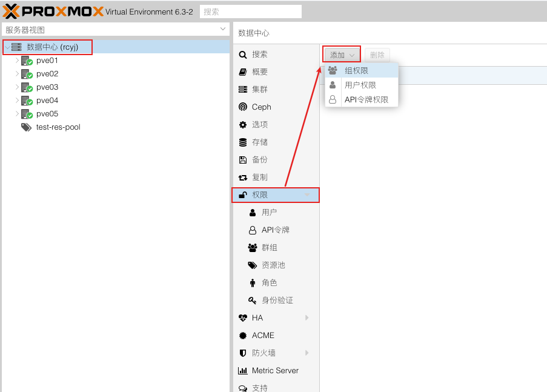Select the pve01 server icon
The image size is (547, 392).
[27, 61]
